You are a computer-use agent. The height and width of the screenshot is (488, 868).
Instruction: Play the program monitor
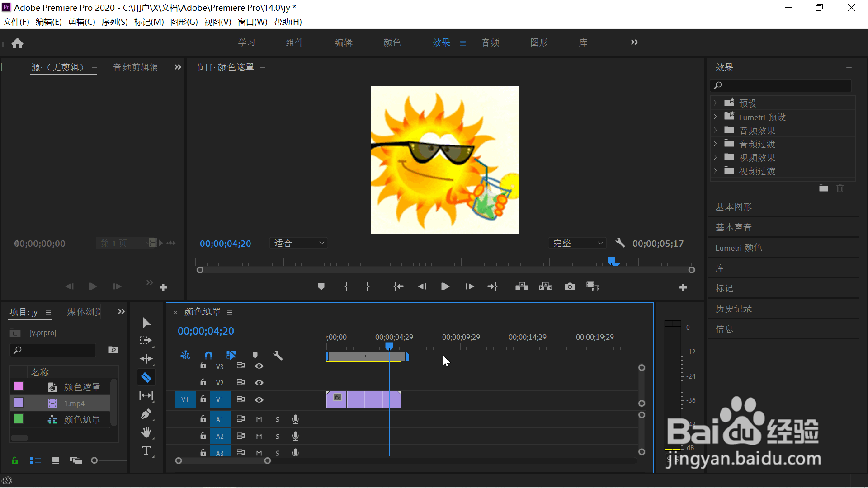[x=445, y=286]
